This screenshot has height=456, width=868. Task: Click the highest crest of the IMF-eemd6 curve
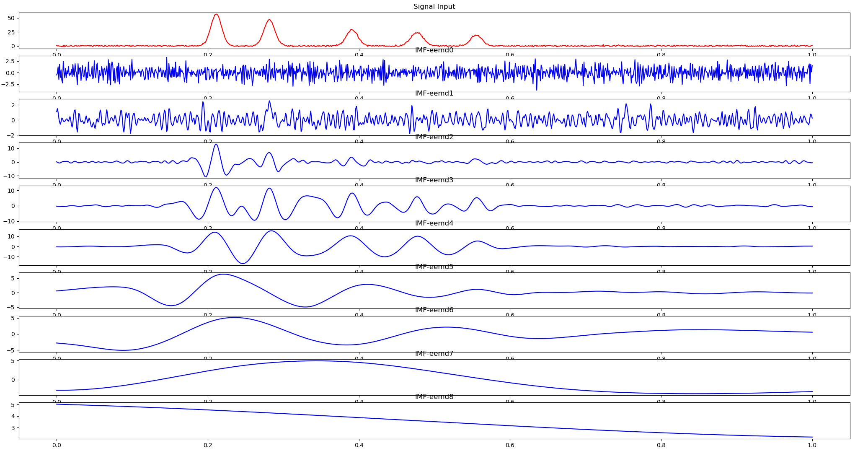pyautogui.click(x=234, y=318)
